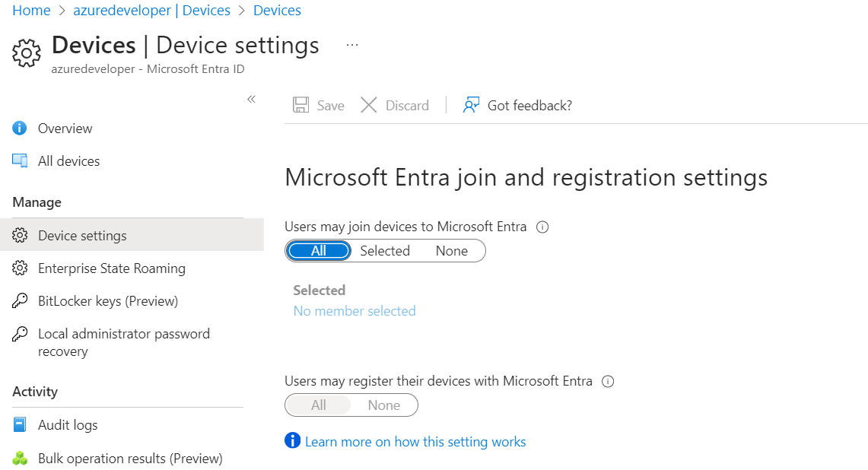Click the Save disk icon

point(300,105)
